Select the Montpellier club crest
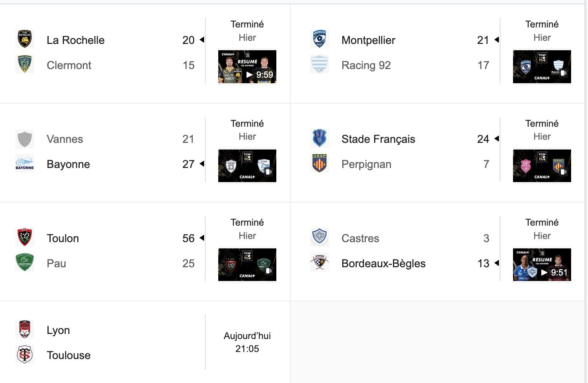This screenshot has height=383, width=588. click(320, 39)
